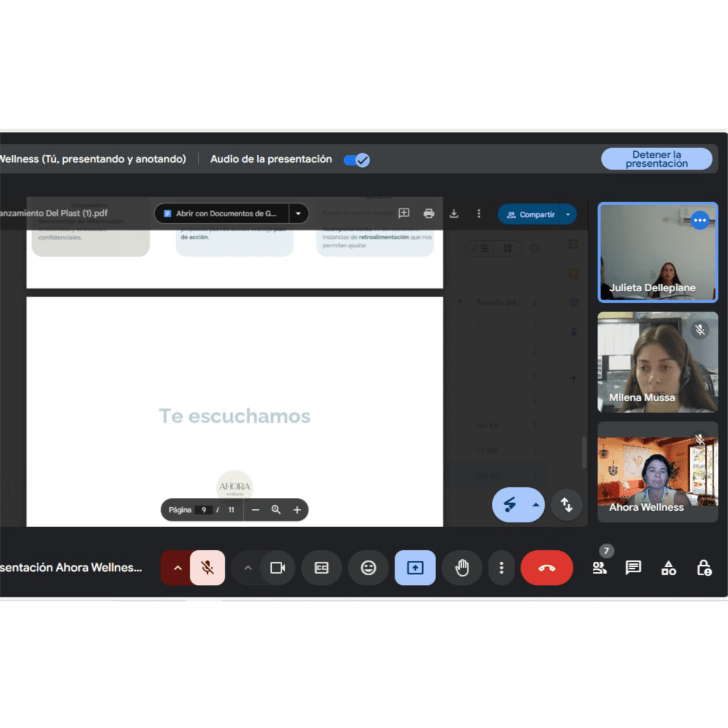Expand video settings chevron beside camera
Screen dimensions: 728x728
pos(248,568)
